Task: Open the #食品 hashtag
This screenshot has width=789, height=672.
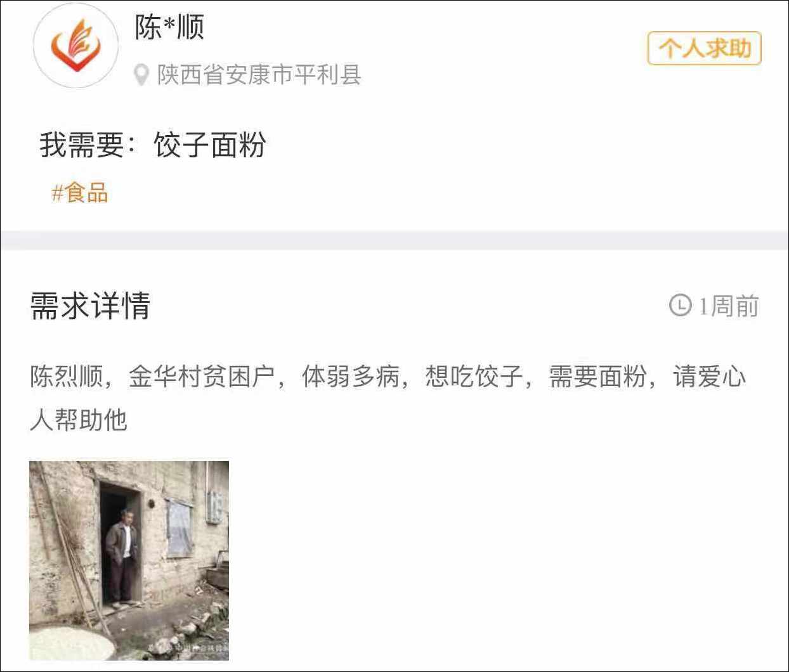Action: click(x=80, y=193)
